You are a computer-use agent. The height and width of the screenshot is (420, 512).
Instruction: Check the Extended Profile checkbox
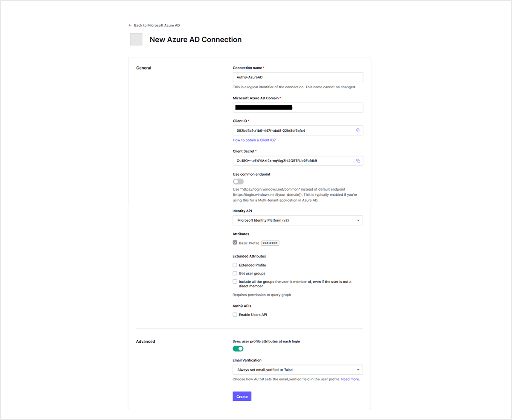coord(235,265)
